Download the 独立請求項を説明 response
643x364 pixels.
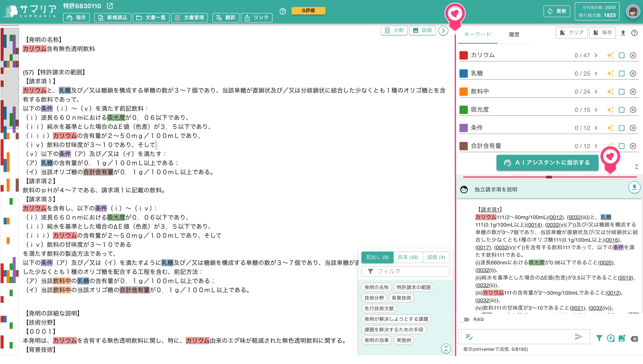pyautogui.click(x=634, y=187)
